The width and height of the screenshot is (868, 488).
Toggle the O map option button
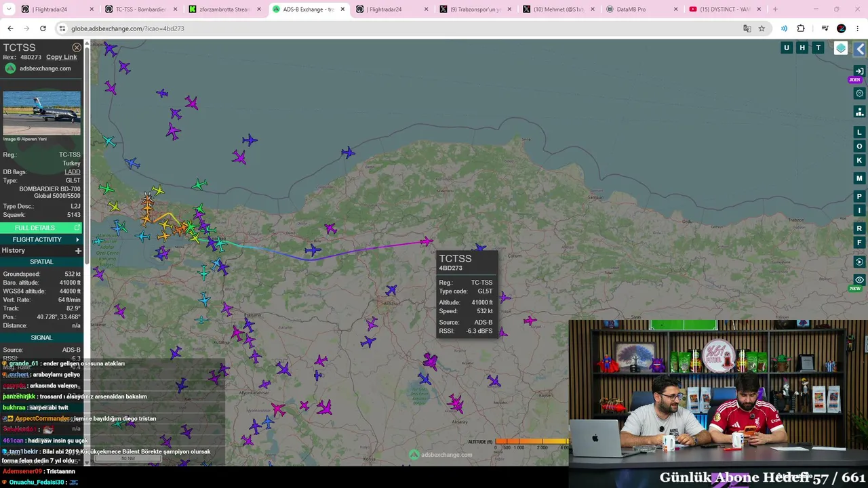(x=860, y=146)
